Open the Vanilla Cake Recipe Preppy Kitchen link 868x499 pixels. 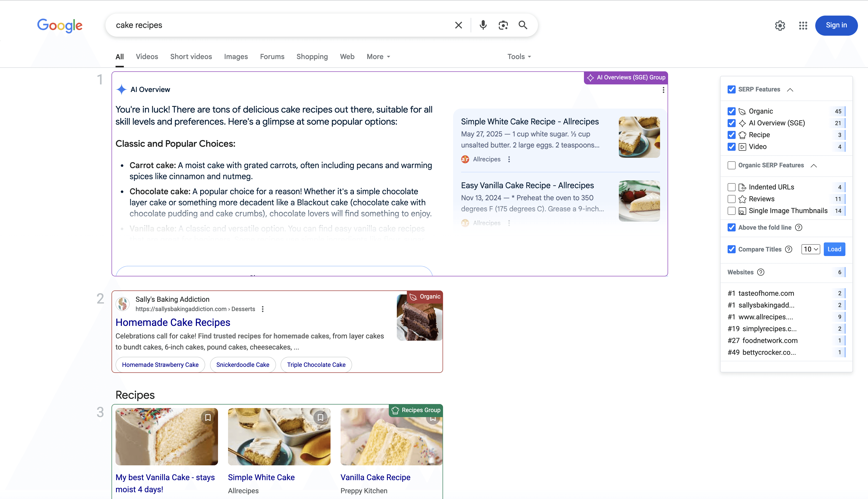(375, 477)
